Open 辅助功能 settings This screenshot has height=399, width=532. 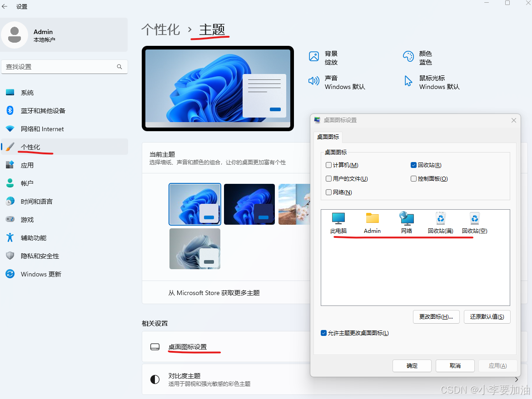65,238
